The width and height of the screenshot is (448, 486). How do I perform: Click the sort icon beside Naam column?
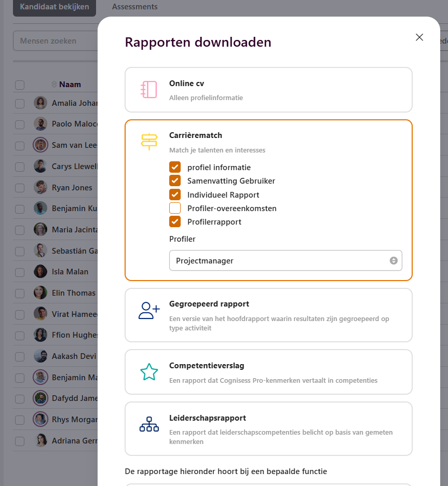[x=54, y=85]
